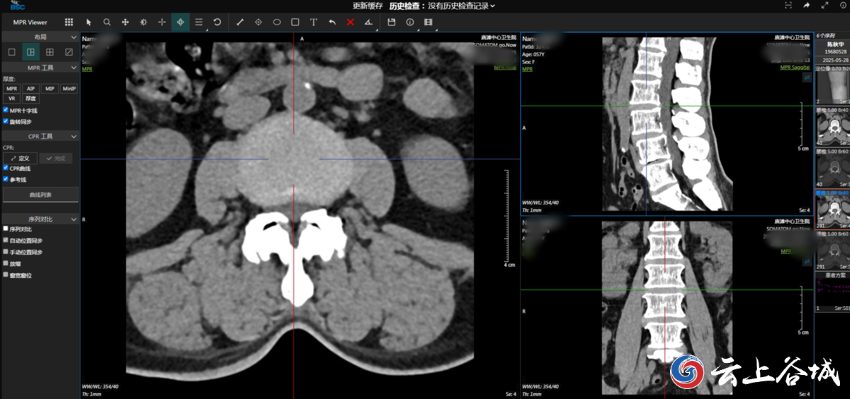Toggle the highlighted MPR rotate crosshair tool
The width and height of the screenshot is (850, 399).
point(181,22)
